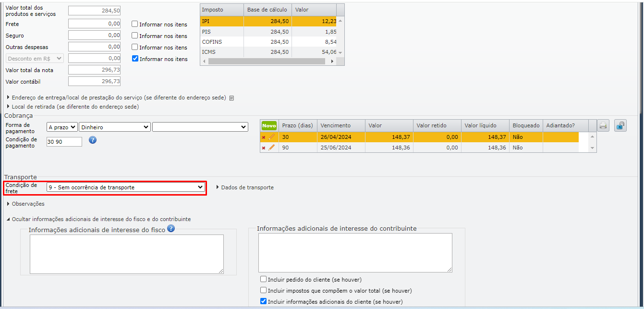Select the PIS tax row

268,32
